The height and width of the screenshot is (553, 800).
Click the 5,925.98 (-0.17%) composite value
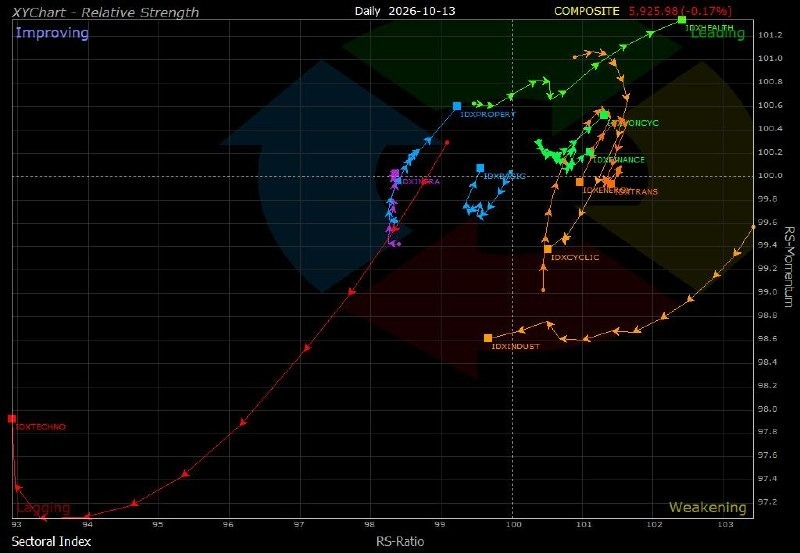pyautogui.click(x=681, y=11)
